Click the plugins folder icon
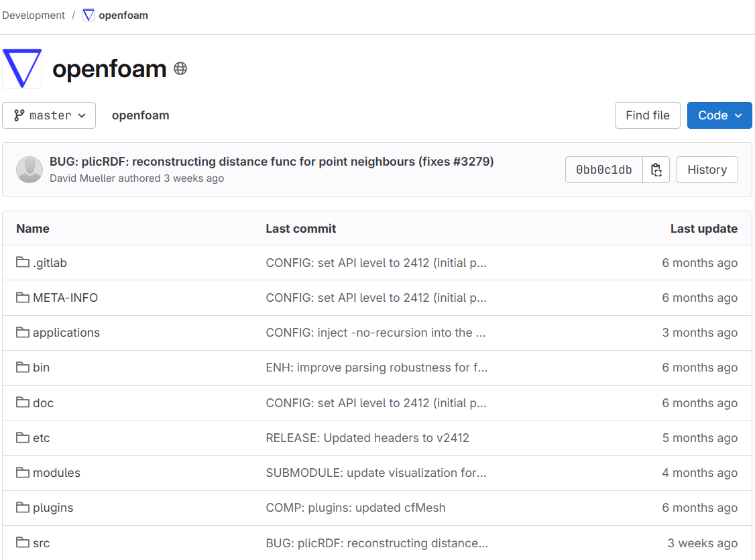The width and height of the screenshot is (755, 560). pos(23,508)
